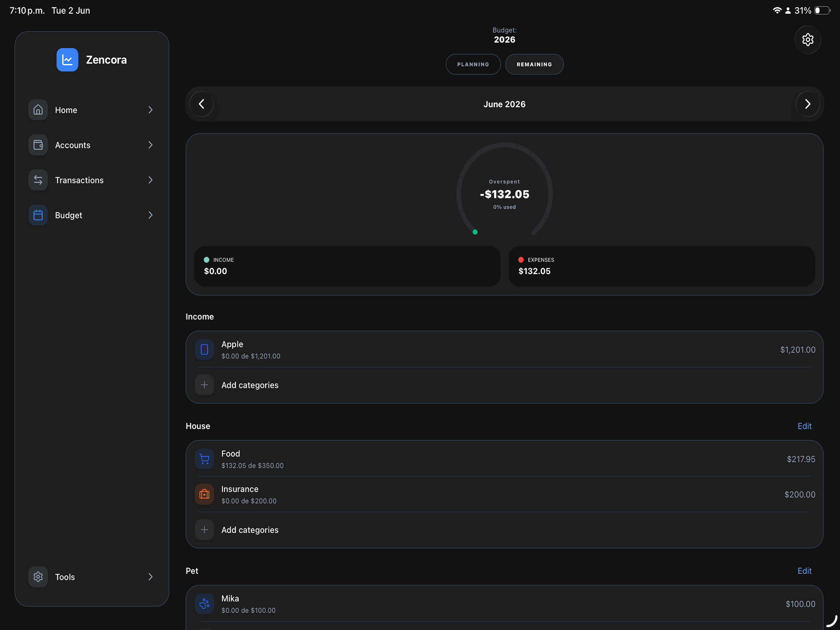Click the Pet section heading
Image resolution: width=840 pixels, height=630 pixels.
pyautogui.click(x=192, y=571)
